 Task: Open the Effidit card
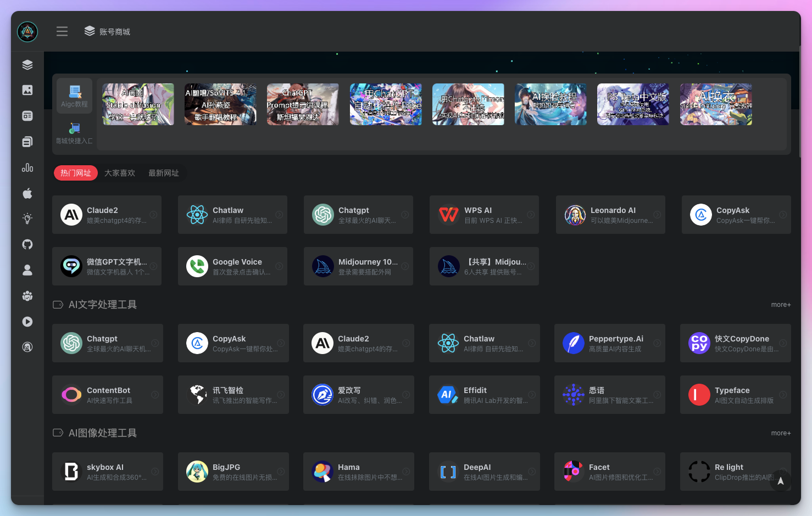[485, 395]
